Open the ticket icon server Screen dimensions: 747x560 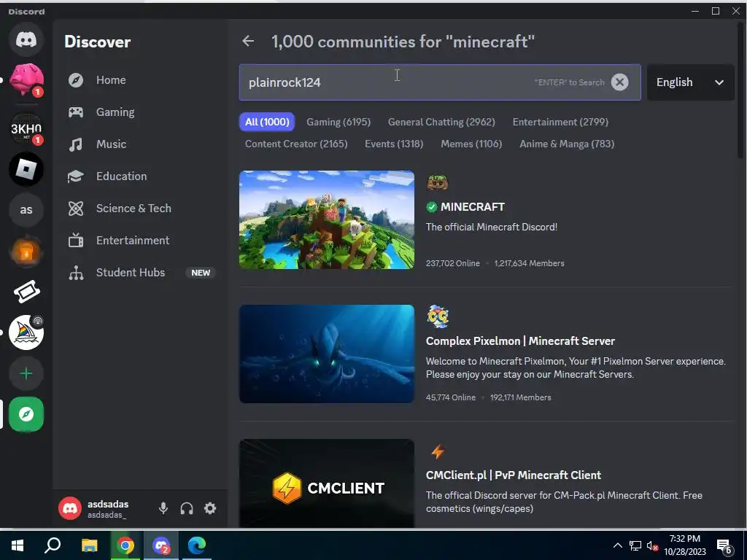click(26, 292)
